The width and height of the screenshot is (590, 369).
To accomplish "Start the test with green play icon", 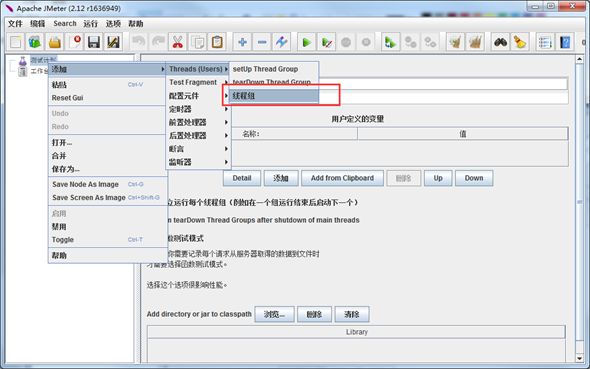I will (307, 42).
